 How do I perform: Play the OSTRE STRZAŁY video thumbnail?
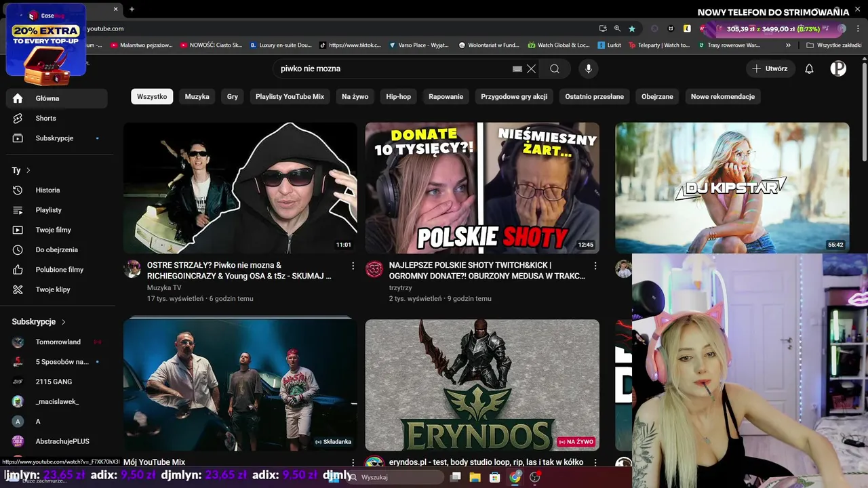pos(240,188)
